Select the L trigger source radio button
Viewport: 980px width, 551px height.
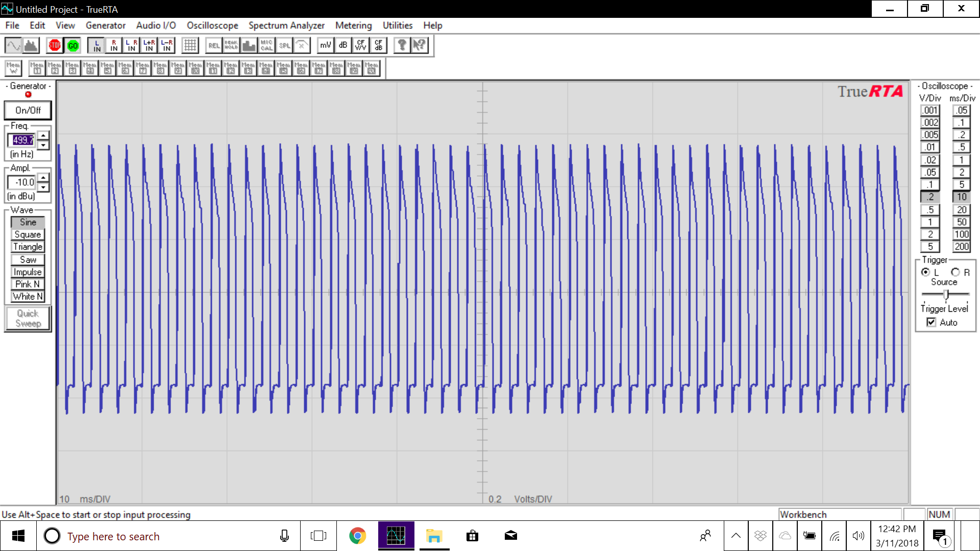(x=925, y=272)
